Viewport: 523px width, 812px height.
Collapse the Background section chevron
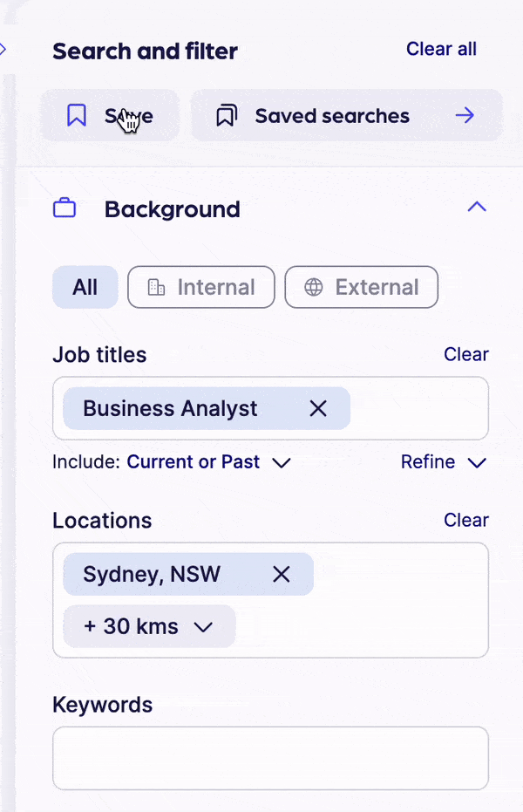(476, 208)
